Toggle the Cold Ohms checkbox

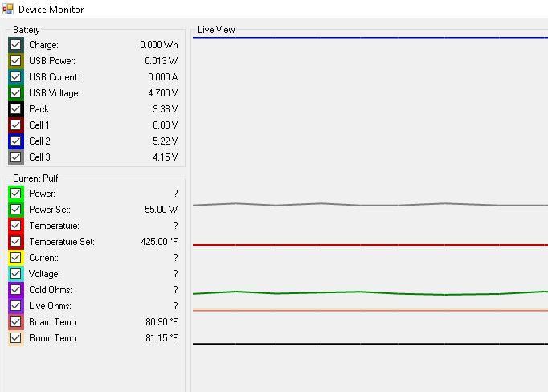pyautogui.click(x=16, y=290)
